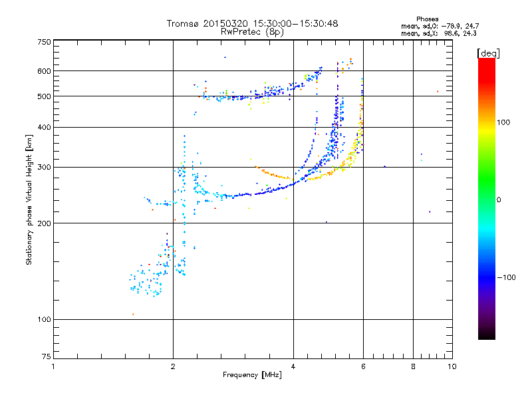Click the colorbar tick label '100'
This screenshot has width=532, height=399.
503,122
